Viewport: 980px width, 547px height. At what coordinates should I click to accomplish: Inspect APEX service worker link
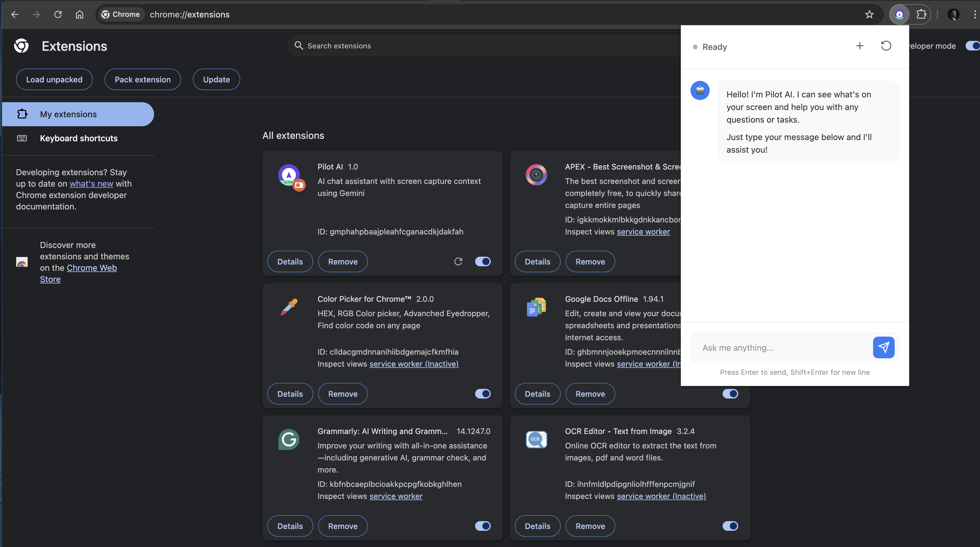point(643,231)
